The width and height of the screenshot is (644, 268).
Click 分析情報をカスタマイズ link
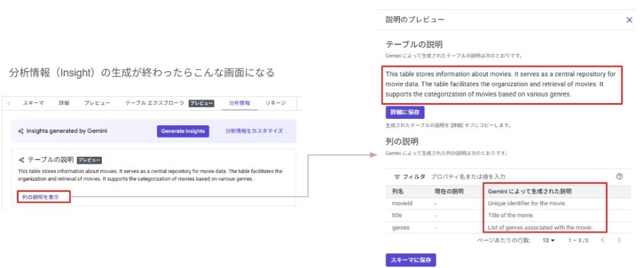(254, 131)
